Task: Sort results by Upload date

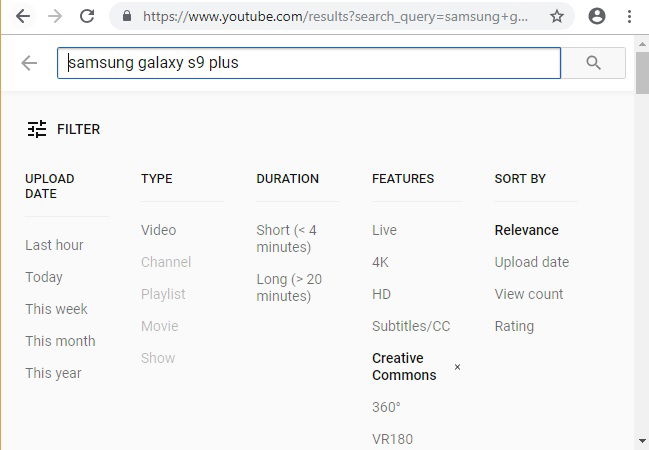Action: click(x=531, y=262)
